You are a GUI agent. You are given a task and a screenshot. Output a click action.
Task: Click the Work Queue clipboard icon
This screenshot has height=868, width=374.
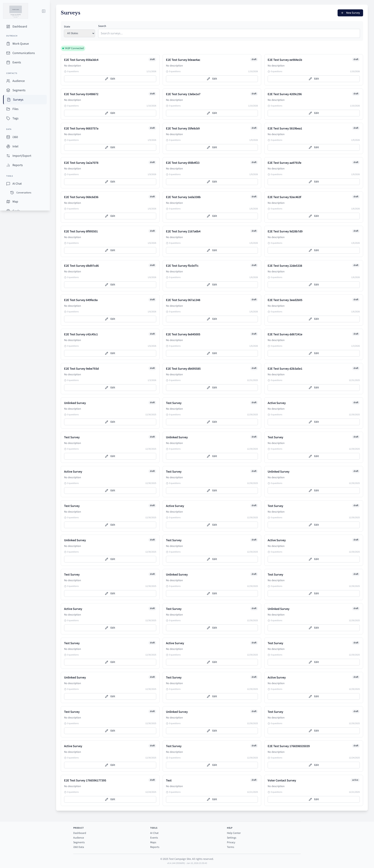8,44
